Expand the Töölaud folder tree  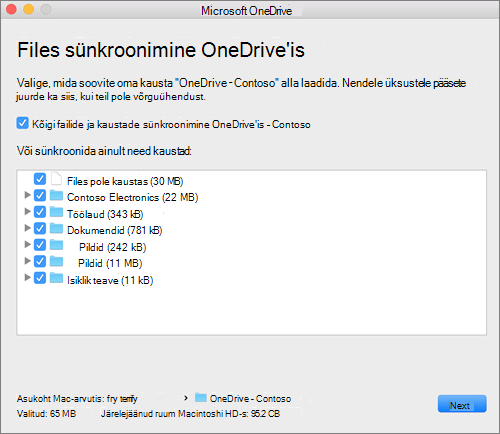click(x=27, y=211)
